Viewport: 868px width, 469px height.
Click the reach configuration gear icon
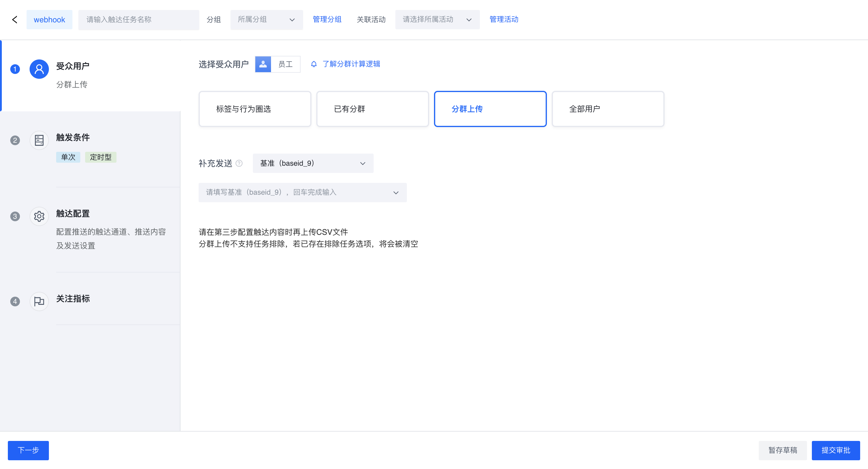(x=39, y=216)
